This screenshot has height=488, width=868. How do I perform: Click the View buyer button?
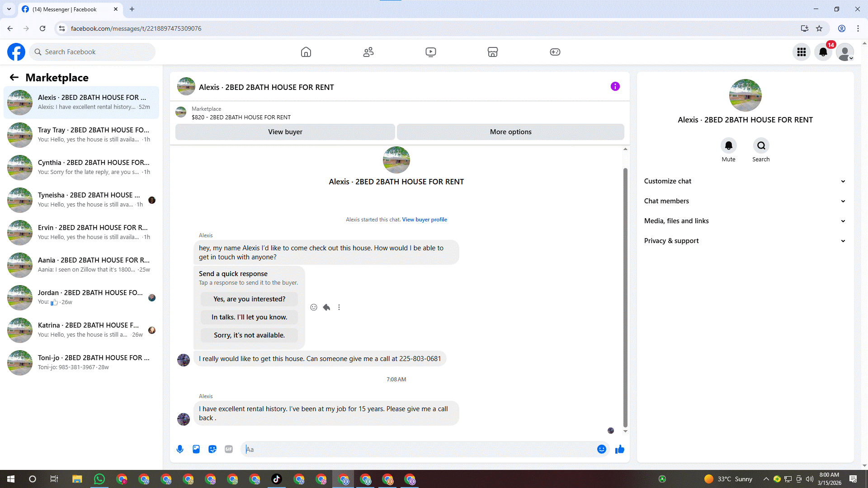285,132
